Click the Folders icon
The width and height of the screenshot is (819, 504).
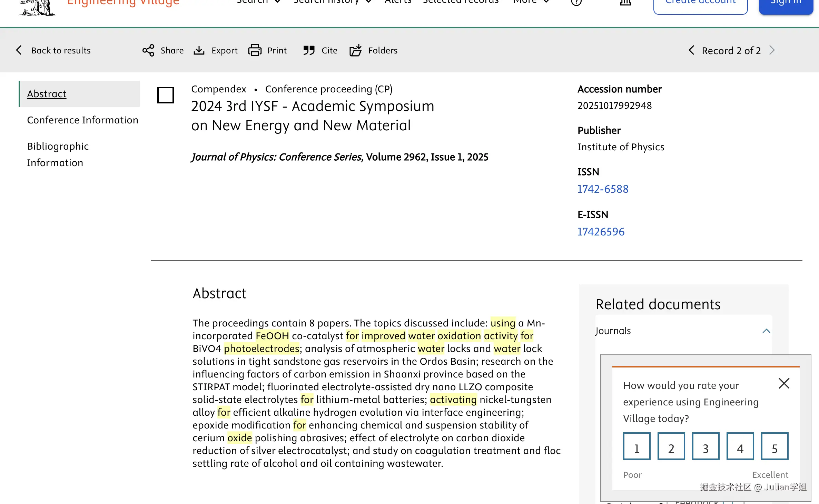355,50
